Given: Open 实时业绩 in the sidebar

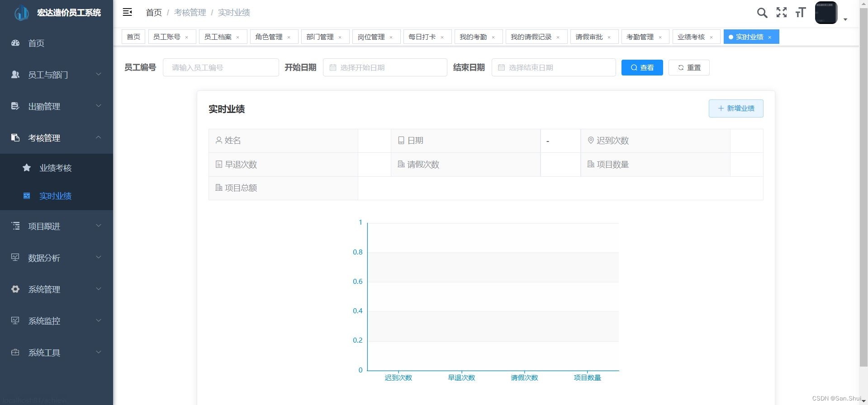Looking at the screenshot, I should (x=56, y=196).
